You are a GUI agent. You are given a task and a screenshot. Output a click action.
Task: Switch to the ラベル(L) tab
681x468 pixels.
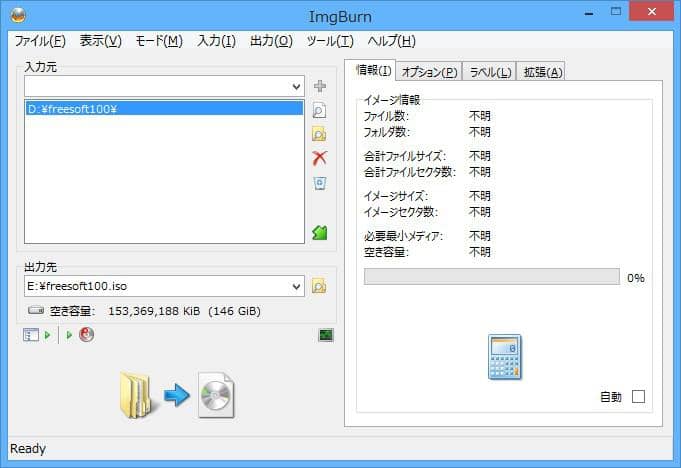click(x=490, y=72)
